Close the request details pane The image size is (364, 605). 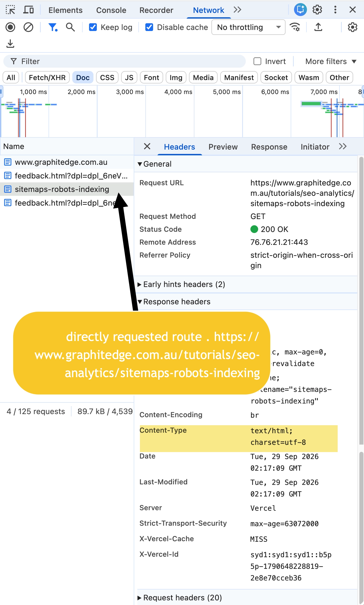[x=147, y=146]
